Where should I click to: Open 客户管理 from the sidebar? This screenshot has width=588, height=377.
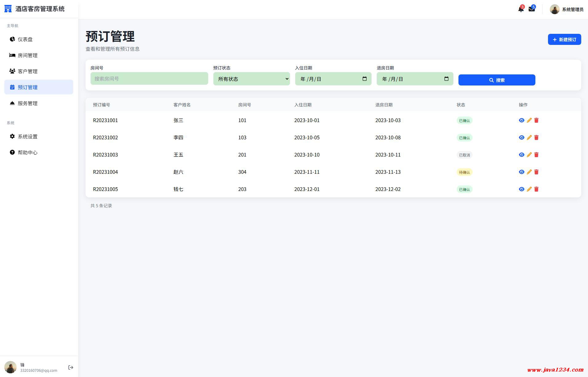(27, 71)
